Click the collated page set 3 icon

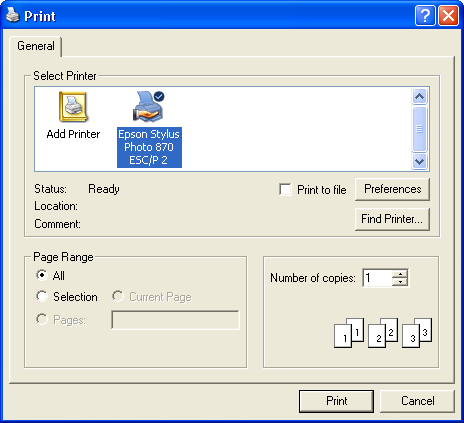tap(417, 333)
